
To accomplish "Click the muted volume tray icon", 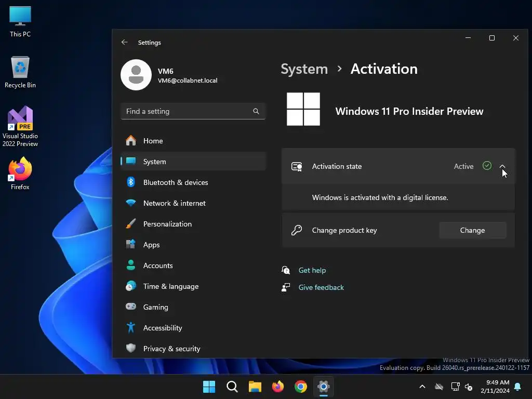I will point(469,387).
